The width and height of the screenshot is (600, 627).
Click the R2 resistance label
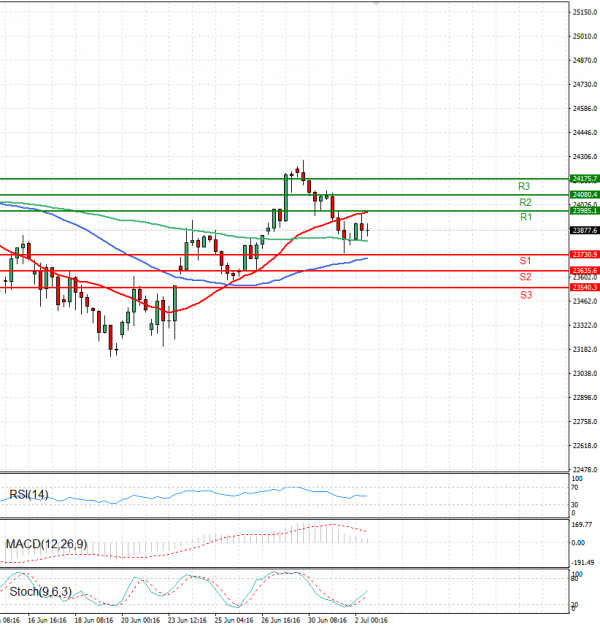525,202
